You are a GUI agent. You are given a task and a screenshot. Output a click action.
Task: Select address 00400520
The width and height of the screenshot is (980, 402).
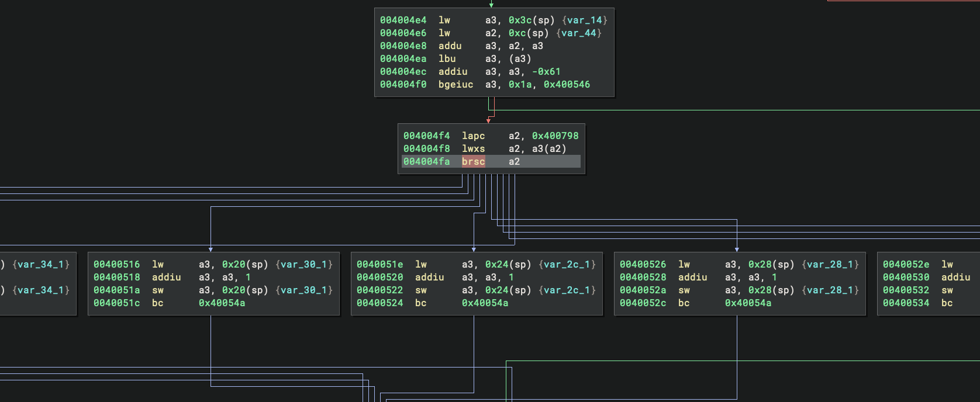pos(380,278)
